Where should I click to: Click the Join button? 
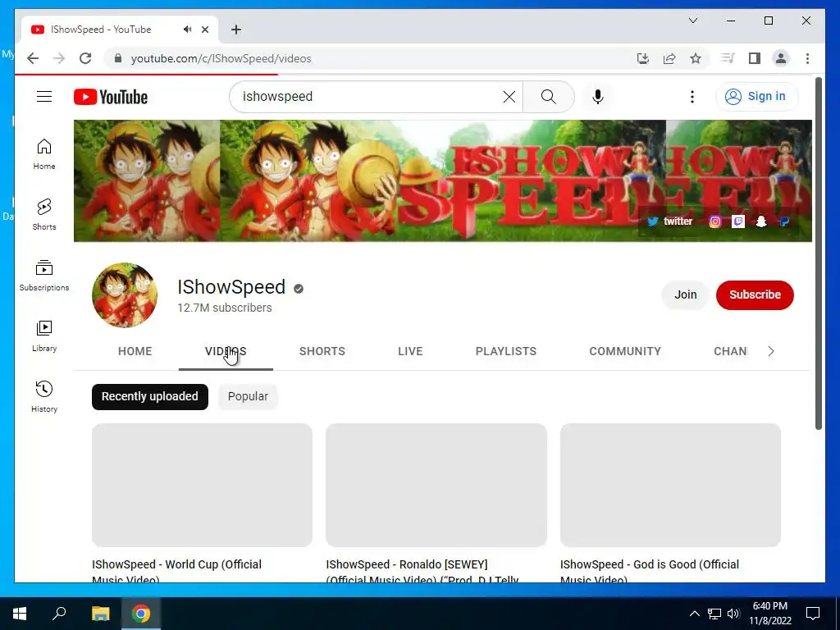click(x=686, y=294)
